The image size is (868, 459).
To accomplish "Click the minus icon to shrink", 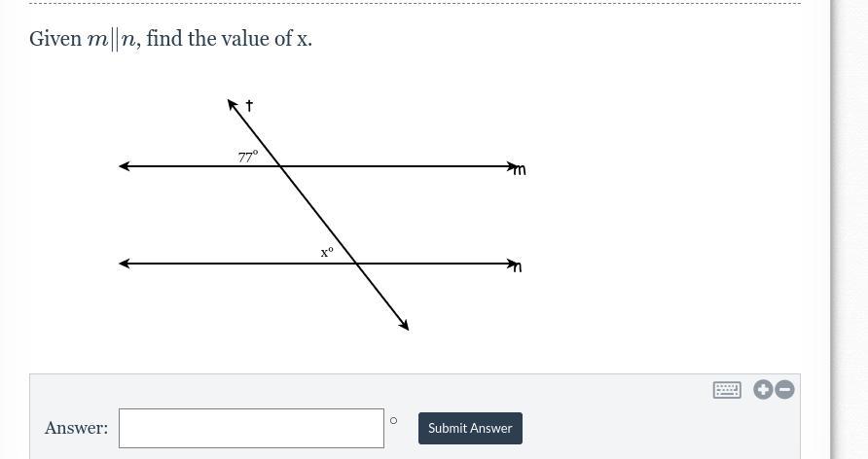I will pyautogui.click(x=784, y=390).
